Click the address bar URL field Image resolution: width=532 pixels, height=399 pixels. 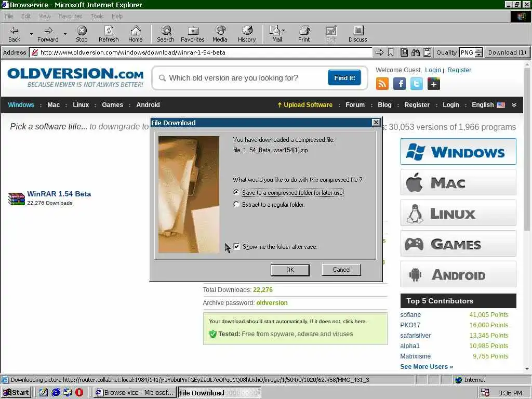point(201,52)
